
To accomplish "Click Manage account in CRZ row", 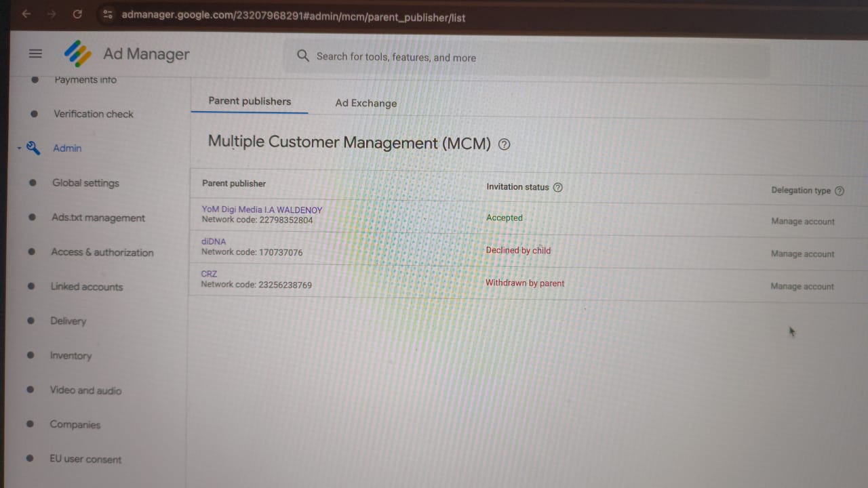I will 802,287.
